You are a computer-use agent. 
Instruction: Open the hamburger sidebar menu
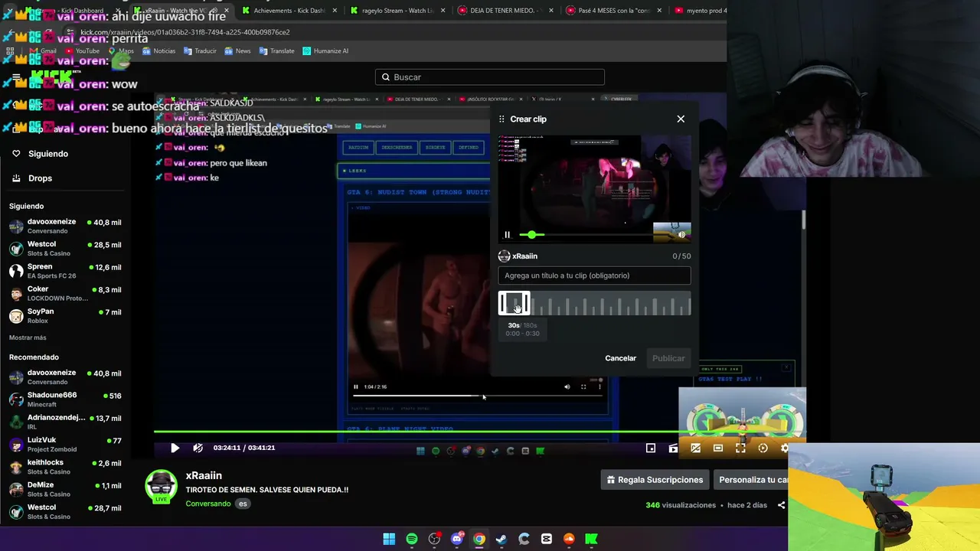(x=16, y=77)
